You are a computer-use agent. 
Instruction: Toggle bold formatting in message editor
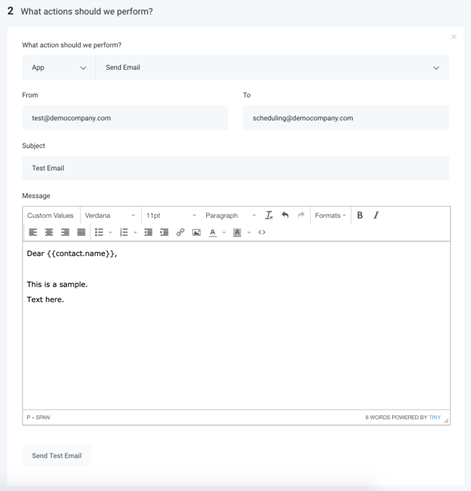(x=360, y=215)
